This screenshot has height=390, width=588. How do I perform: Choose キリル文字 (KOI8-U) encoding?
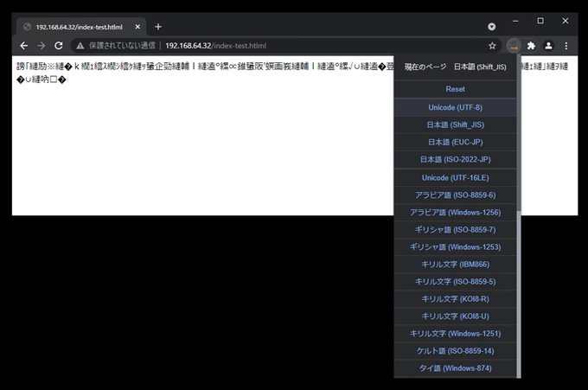tap(455, 316)
